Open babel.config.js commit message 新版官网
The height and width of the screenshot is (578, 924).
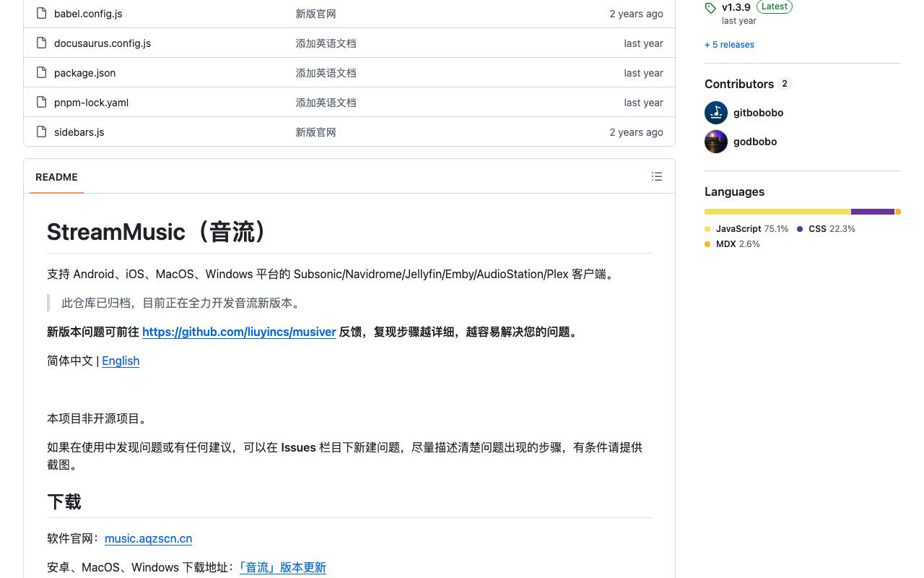(315, 14)
